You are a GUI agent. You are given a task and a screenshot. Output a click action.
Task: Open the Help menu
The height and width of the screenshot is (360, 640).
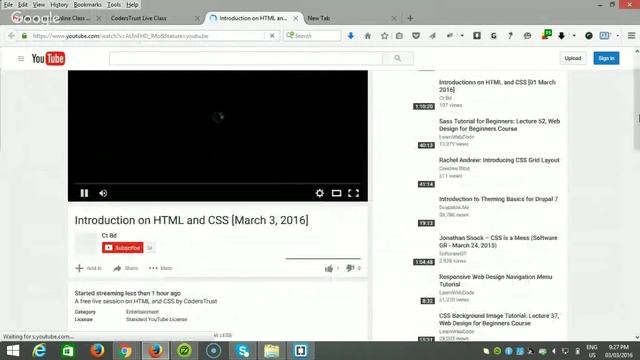tap(132, 5)
